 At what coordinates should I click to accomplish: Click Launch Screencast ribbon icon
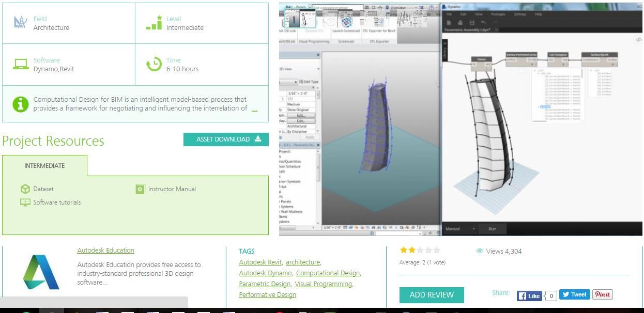[x=347, y=22]
